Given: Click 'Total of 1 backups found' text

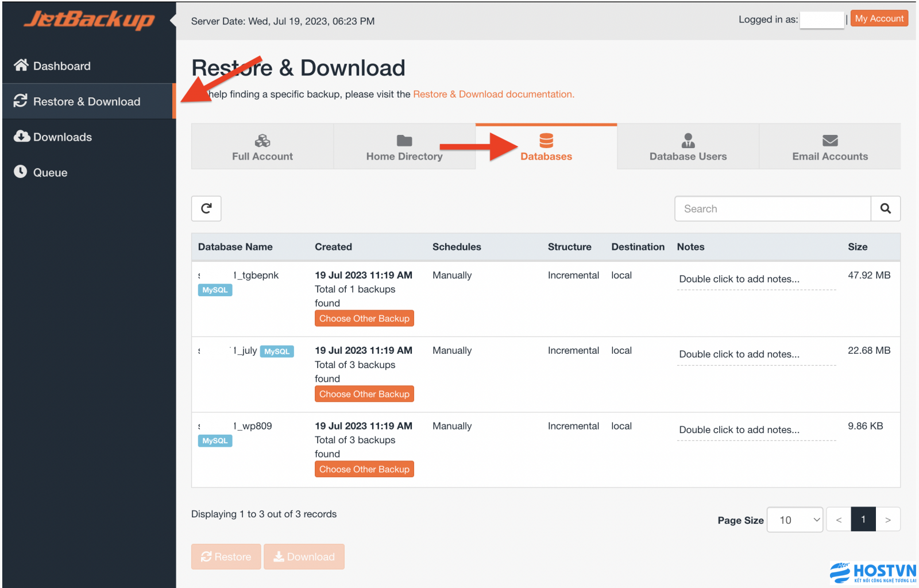Looking at the screenshot, I should [x=355, y=296].
